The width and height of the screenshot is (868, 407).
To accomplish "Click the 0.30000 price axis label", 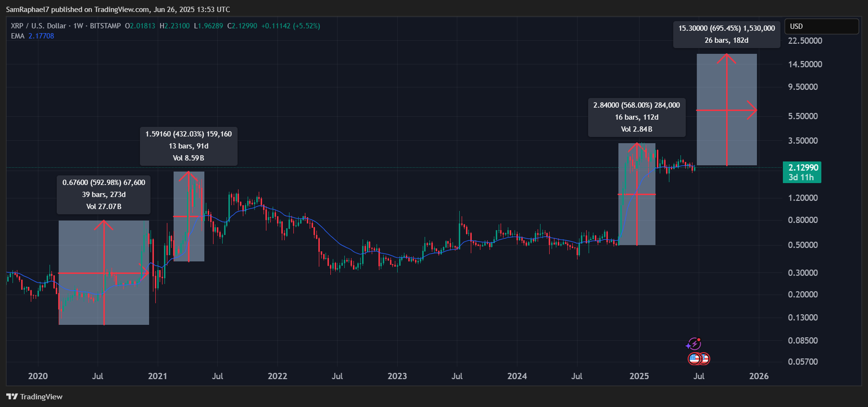I will (x=803, y=273).
